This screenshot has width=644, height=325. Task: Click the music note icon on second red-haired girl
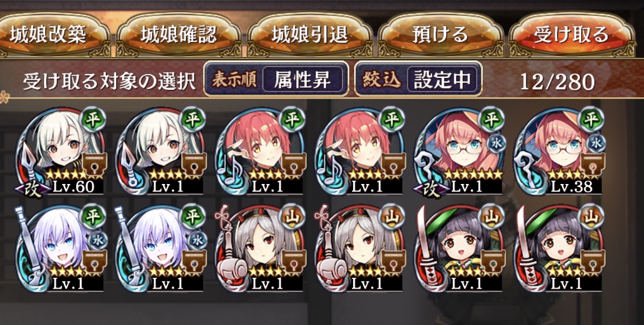click(331, 171)
